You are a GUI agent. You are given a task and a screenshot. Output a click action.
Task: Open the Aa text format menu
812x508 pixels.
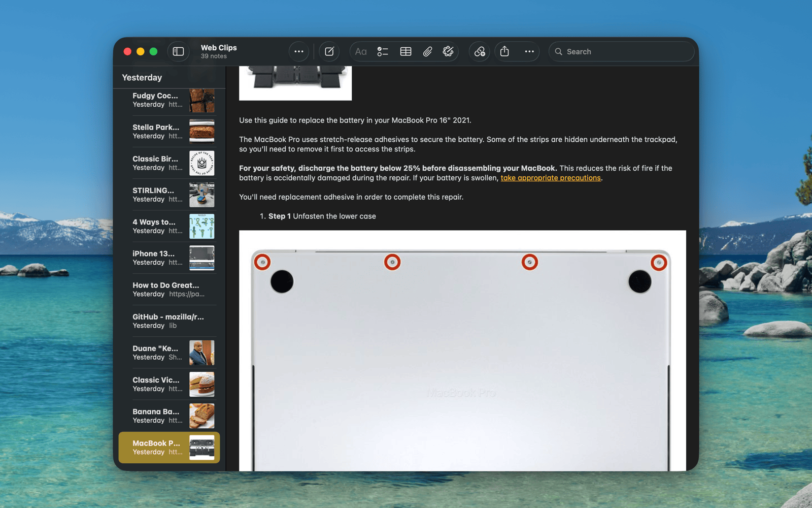click(x=361, y=51)
